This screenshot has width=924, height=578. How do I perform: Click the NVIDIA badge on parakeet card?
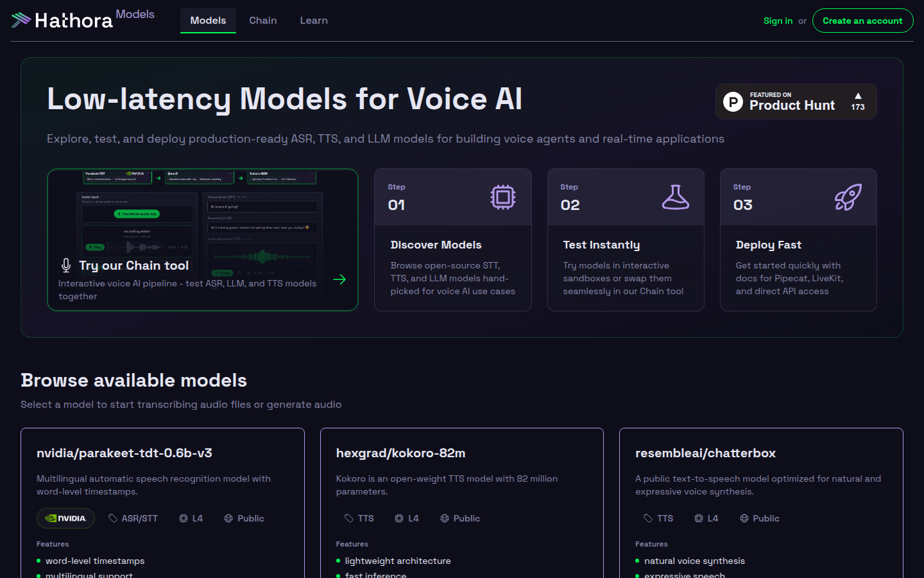click(65, 518)
